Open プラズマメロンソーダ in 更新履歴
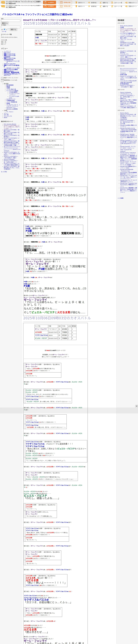The width and height of the screenshot is (138, 644). pos(126,94)
